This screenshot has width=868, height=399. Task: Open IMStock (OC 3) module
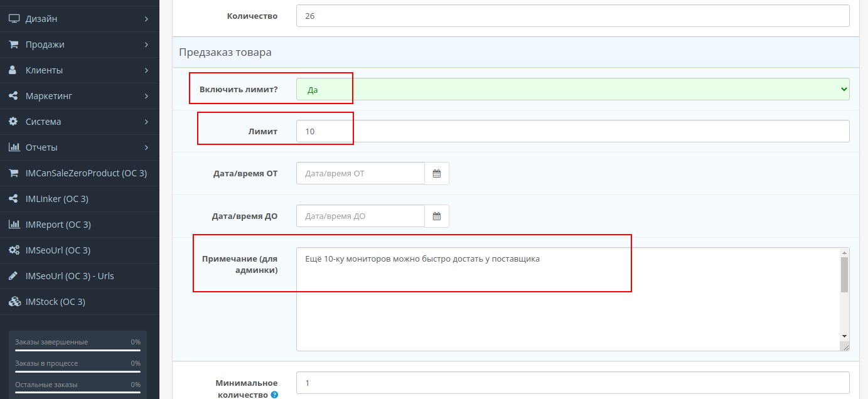(x=80, y=302)
